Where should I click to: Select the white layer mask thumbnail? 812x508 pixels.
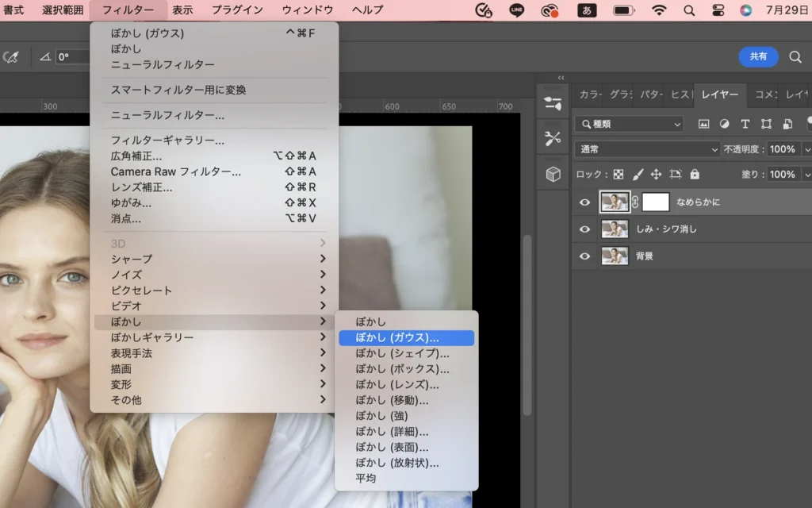(656, 202)
